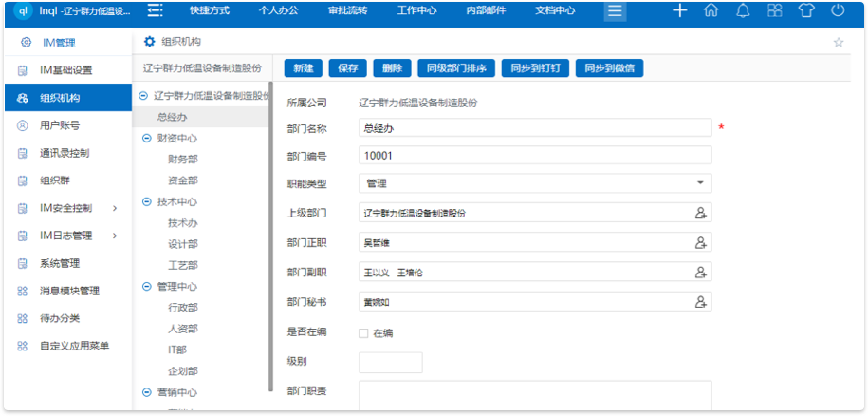Viewport: 868px width, 416px height.
Task: Collapse the 财资中心 tree node
Action: [146, 138]
